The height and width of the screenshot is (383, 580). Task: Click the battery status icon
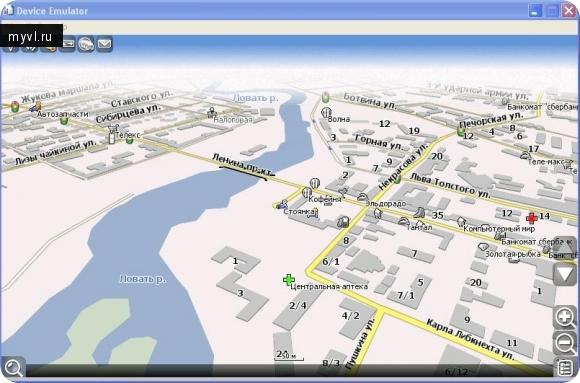point(68,44)
